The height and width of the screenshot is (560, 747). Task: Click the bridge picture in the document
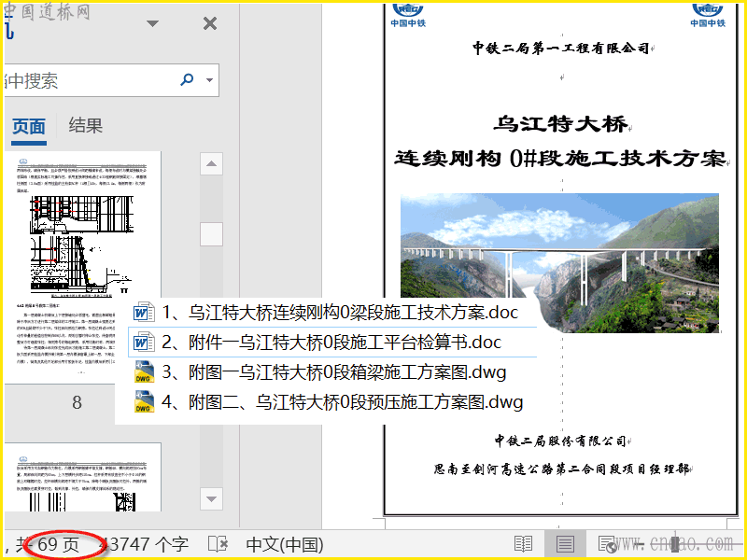(x=559, y=263)
